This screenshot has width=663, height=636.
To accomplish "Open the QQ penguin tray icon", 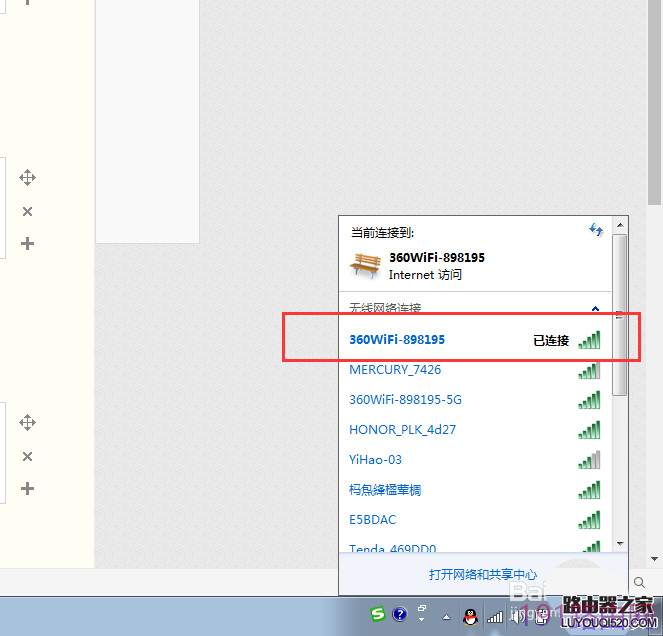I will 470,617.
